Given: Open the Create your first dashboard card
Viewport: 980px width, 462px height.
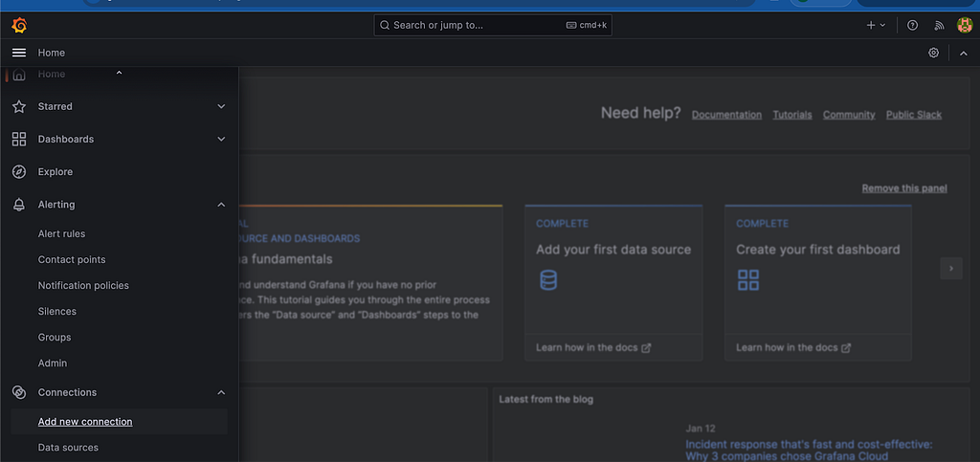Looking at the screenshot, I should pos(818,283).
